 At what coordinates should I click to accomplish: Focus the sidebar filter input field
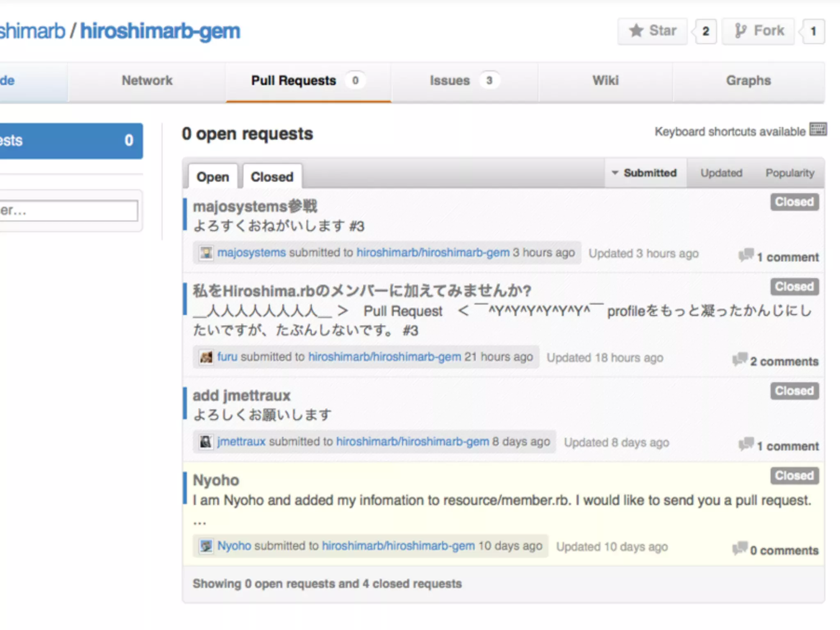[70, 211]
